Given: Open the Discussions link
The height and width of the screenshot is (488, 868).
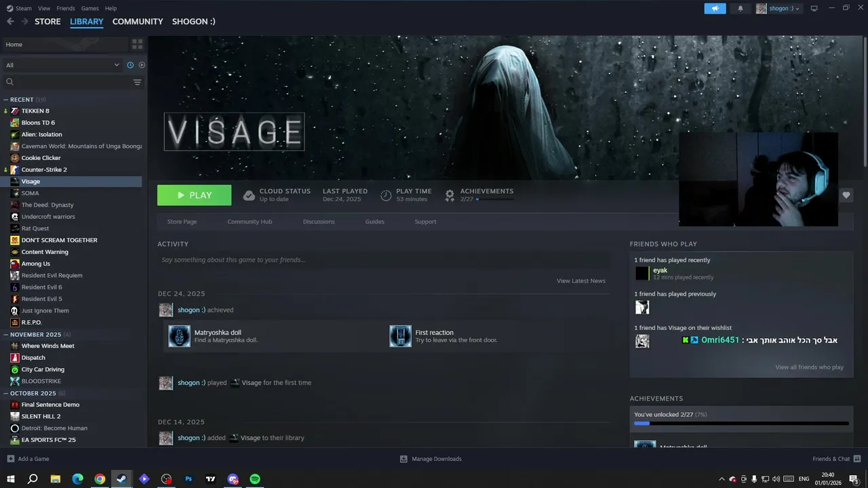Looking at the screenshot, I should tap(319, 222).
